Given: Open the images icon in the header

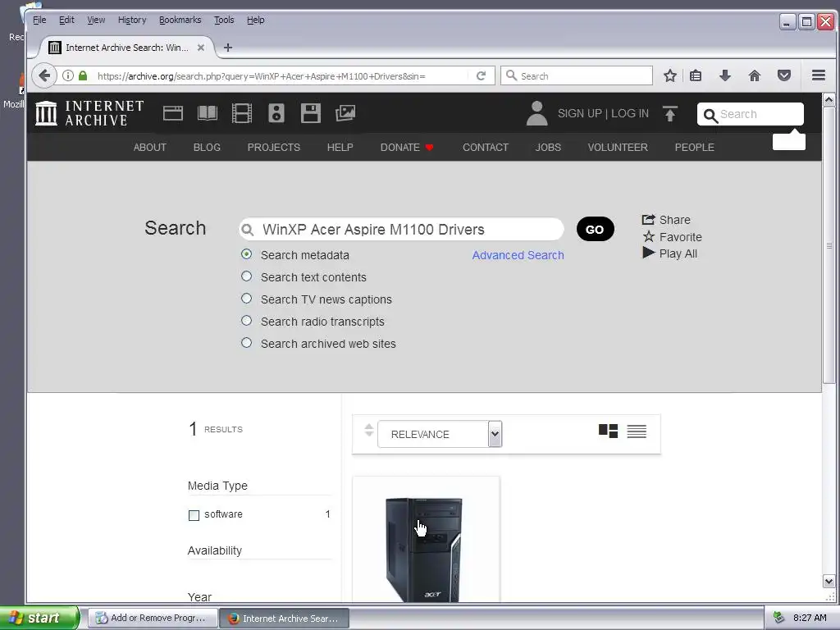Looking at the screenshot, I should (x=345, y=113).
